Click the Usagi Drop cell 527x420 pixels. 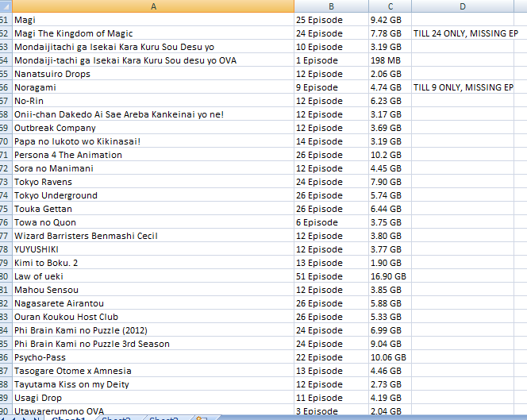coord(153,398)
